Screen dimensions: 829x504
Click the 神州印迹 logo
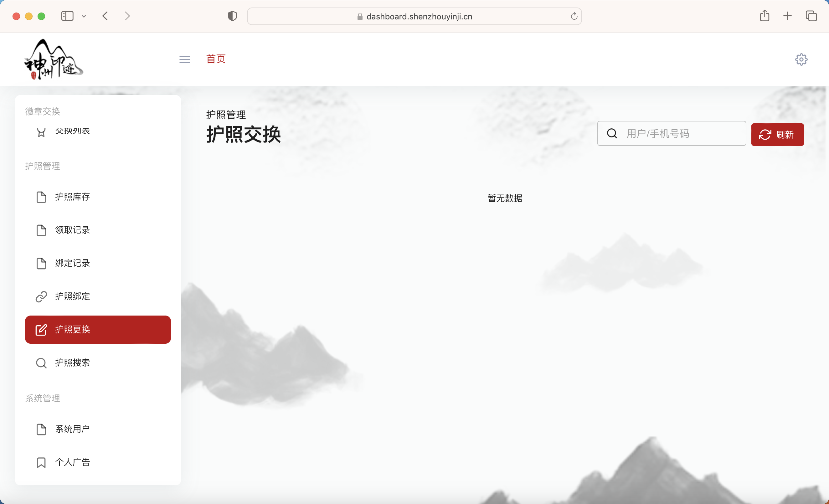coord(53,59)
